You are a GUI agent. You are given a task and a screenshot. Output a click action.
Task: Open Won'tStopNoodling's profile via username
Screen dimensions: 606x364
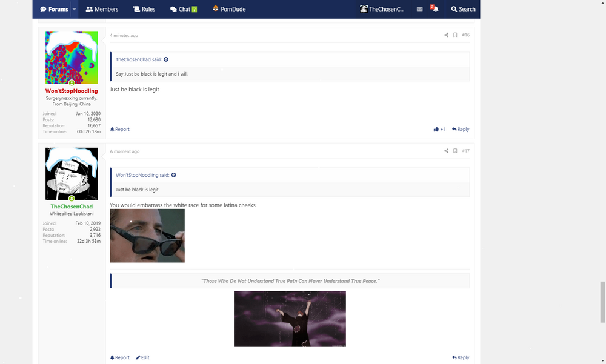click(72, 91)
